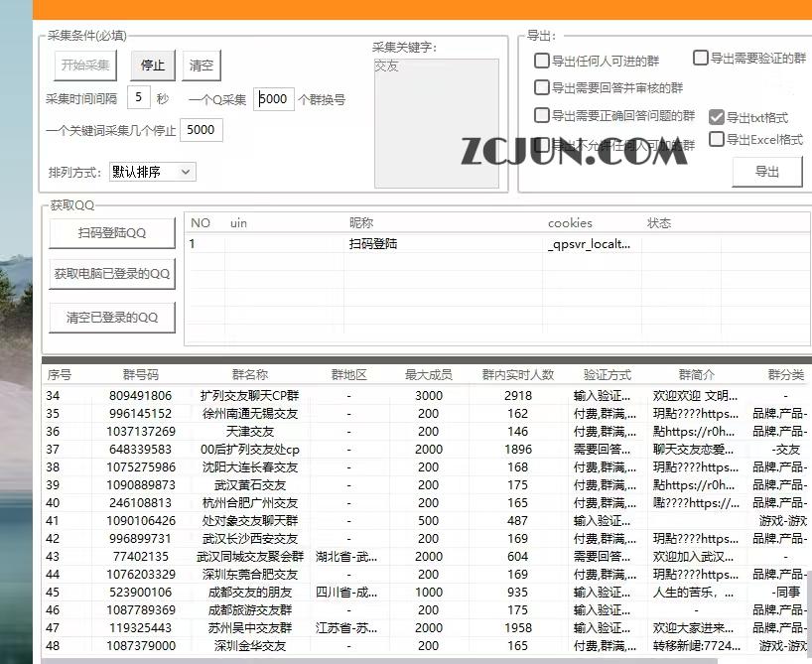
Task: Sort by the 群号码 column header
Action: pyautogui.click(x=140, y=375)
